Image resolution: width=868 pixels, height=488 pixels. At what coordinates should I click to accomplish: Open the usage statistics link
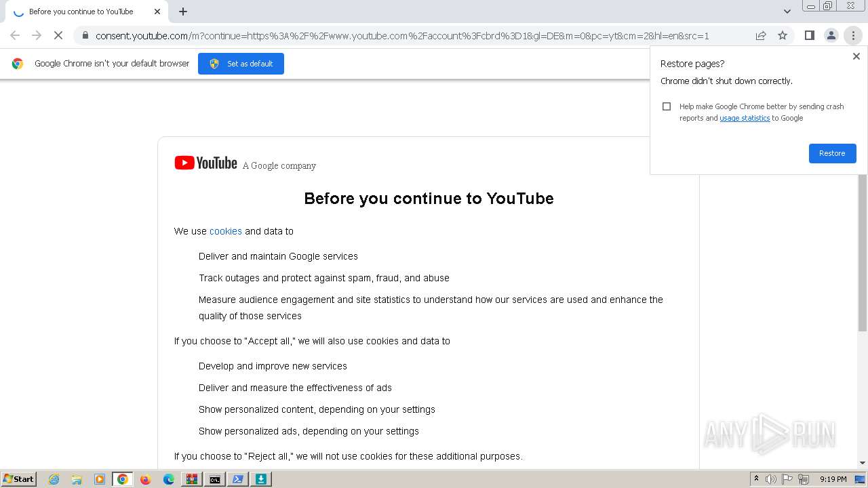[x=745, y=118]
